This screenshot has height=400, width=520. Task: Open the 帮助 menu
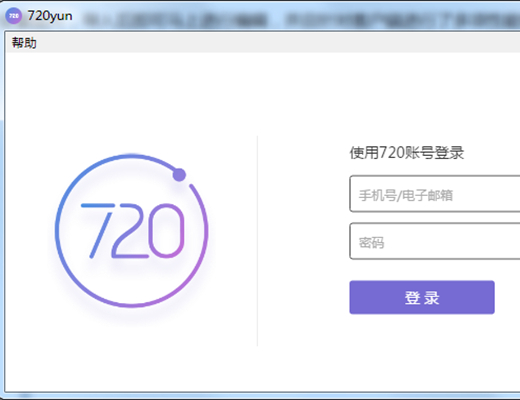24,43
